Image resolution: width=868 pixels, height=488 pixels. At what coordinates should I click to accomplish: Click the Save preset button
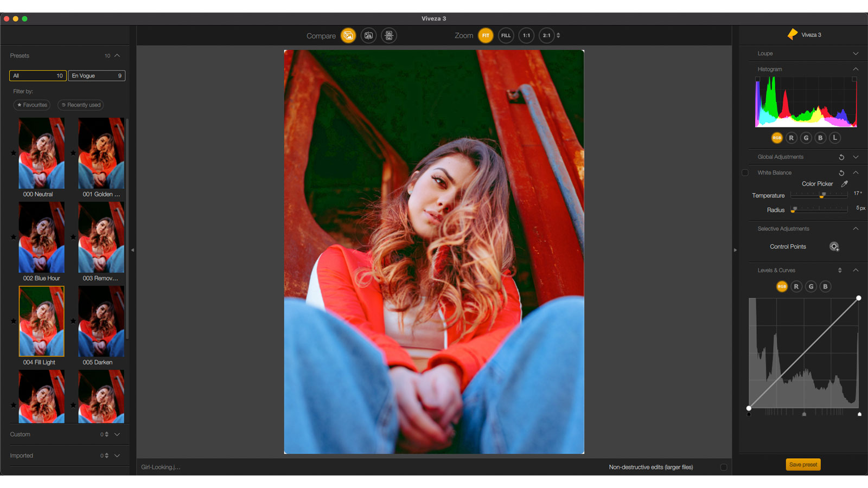click(x=803, y=465)
